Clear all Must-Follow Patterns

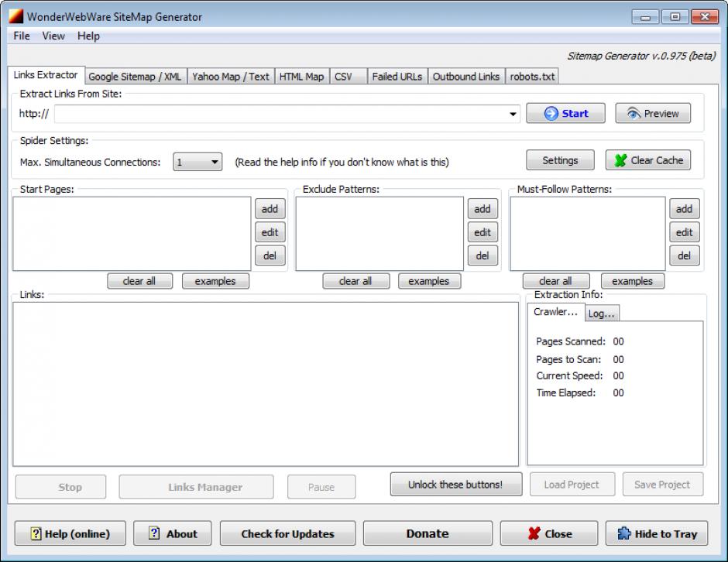pos(556,281)
